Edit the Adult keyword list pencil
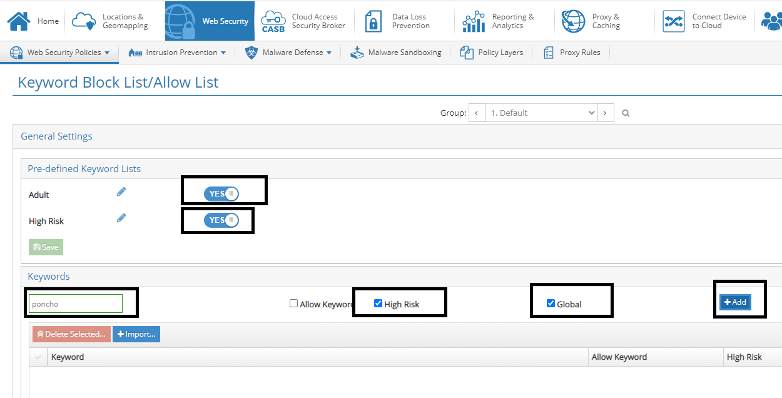This screenshot has width=782, height=398. click(121, 192)
